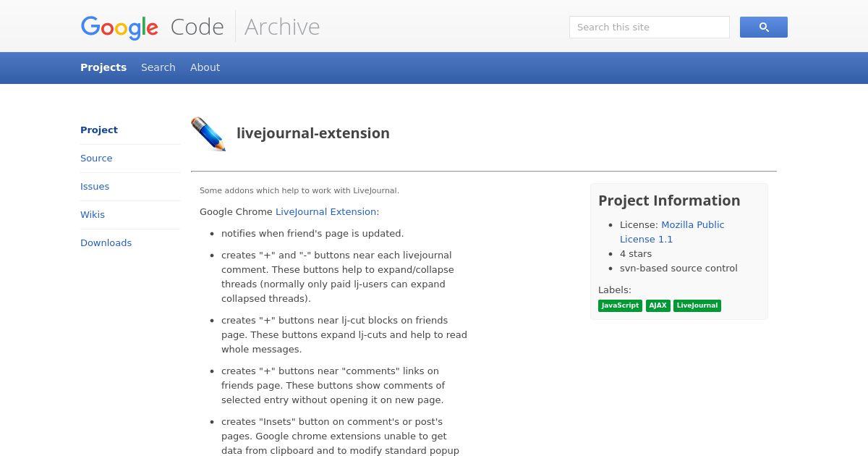868x456 pixels.
Task: Click bullet about "+" buttons near lj-cut blocks
Action: coord(344,335)
